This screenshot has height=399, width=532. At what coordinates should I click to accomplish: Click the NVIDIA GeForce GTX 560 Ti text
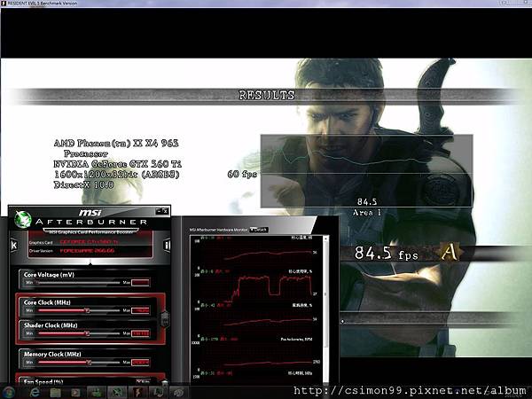tap(117, 164)
